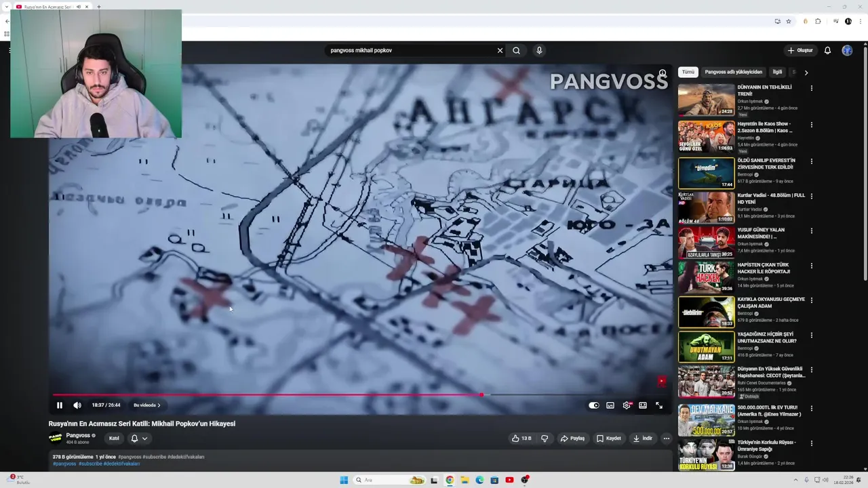This screenshot has width=868, height=488.
Task: Open Windows Start menu
Action: 344,480
